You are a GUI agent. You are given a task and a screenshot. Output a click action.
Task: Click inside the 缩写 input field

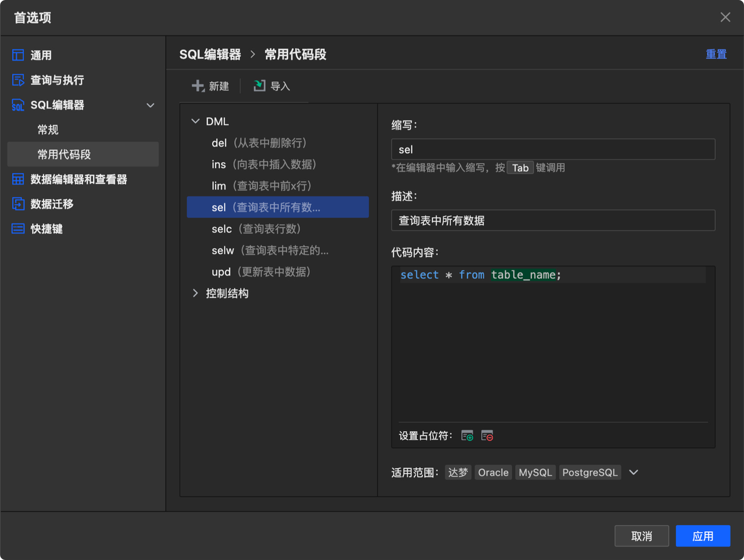[552, 149]
